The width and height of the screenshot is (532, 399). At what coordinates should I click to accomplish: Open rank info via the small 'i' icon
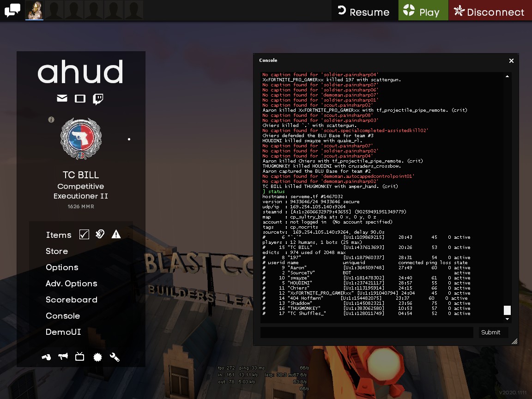51,120
